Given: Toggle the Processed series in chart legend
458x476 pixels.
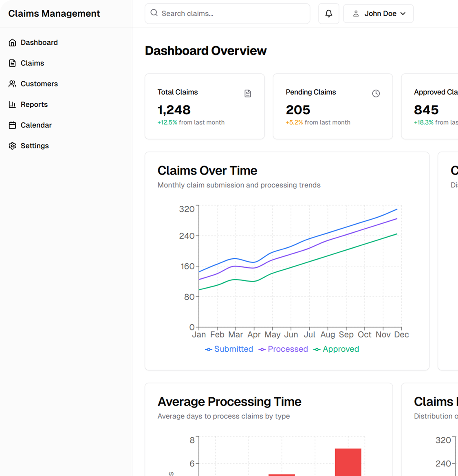Looking at the screenshot, I should tap(283, 349).
